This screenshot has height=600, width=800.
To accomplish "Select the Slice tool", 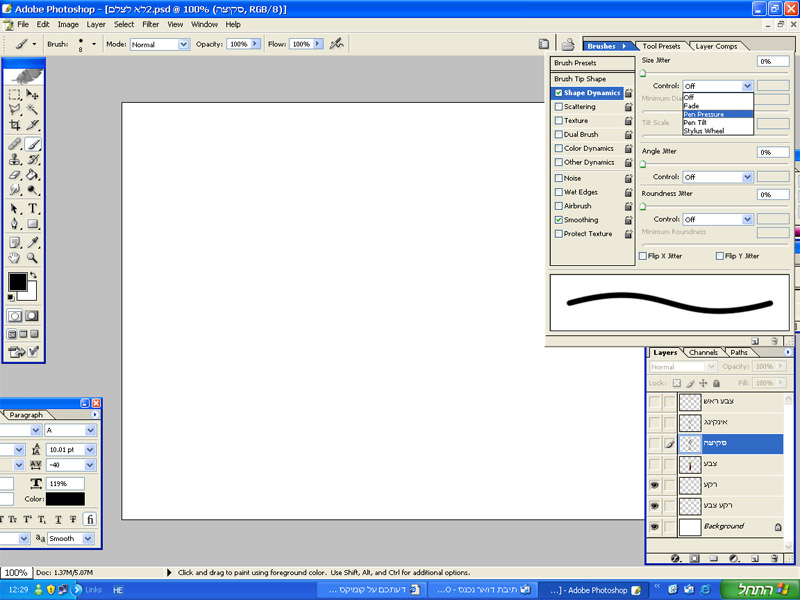I will pyautogui.click(x=32, y=124).
